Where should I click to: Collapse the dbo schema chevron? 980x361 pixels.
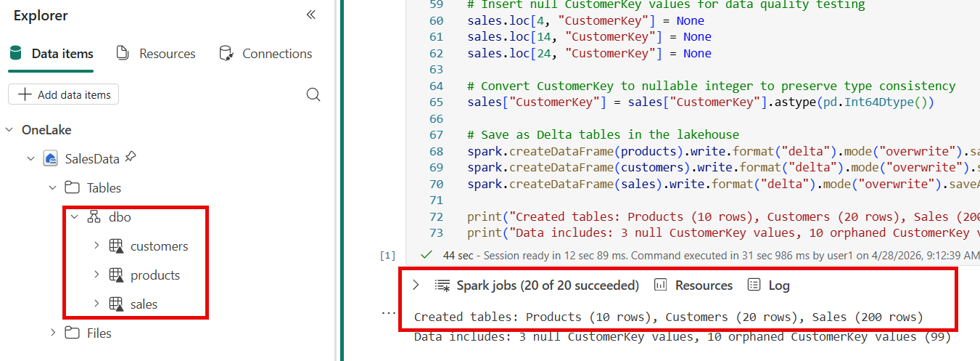74,216
